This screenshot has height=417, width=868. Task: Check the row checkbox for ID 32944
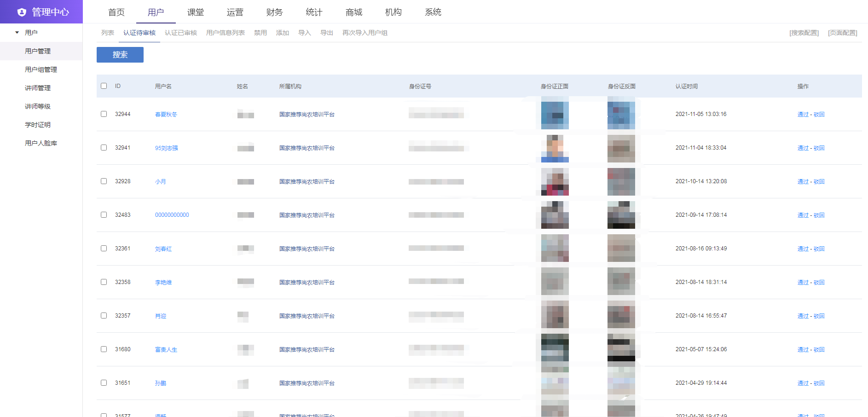click(x=104, y=114)
